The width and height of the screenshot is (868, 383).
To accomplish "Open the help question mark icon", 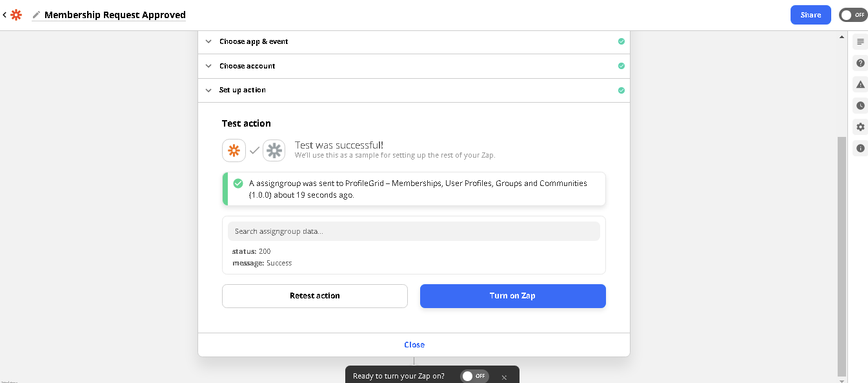I will click(x=860, y=63).
